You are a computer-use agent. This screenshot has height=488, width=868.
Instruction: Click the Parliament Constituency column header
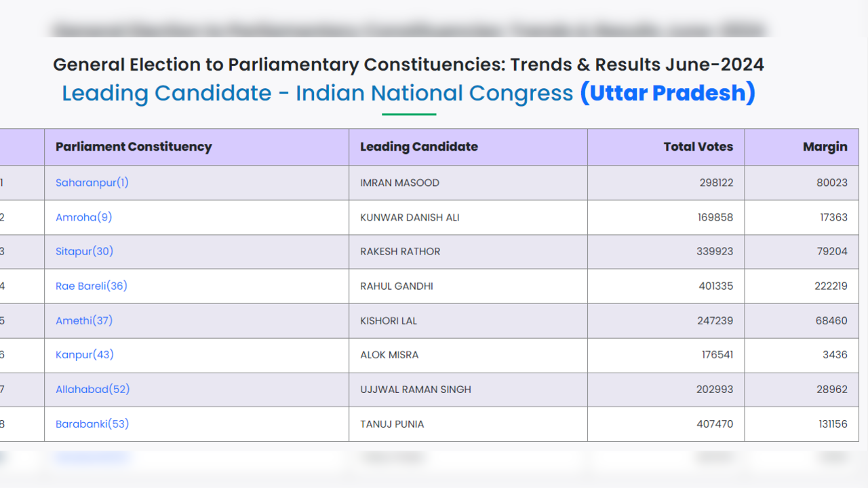[134, 147]
